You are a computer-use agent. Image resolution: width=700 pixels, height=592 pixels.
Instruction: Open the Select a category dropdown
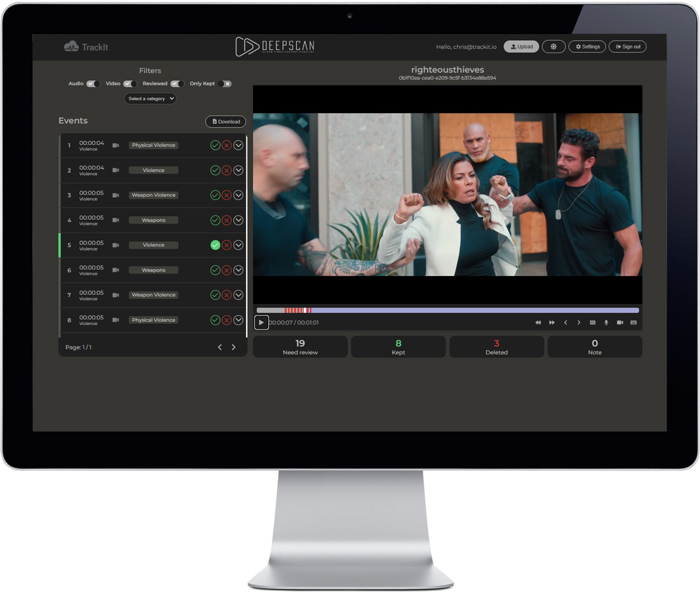click(x=150, y=99)
